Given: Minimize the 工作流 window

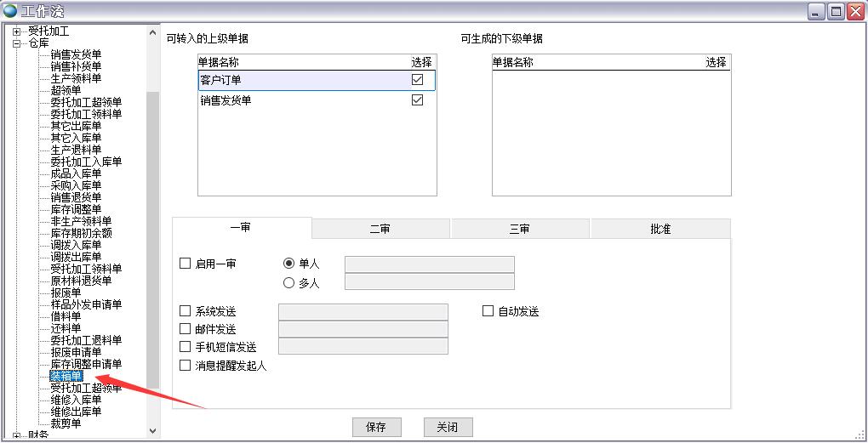Looking at the screenshot, I should coord(816,11).
